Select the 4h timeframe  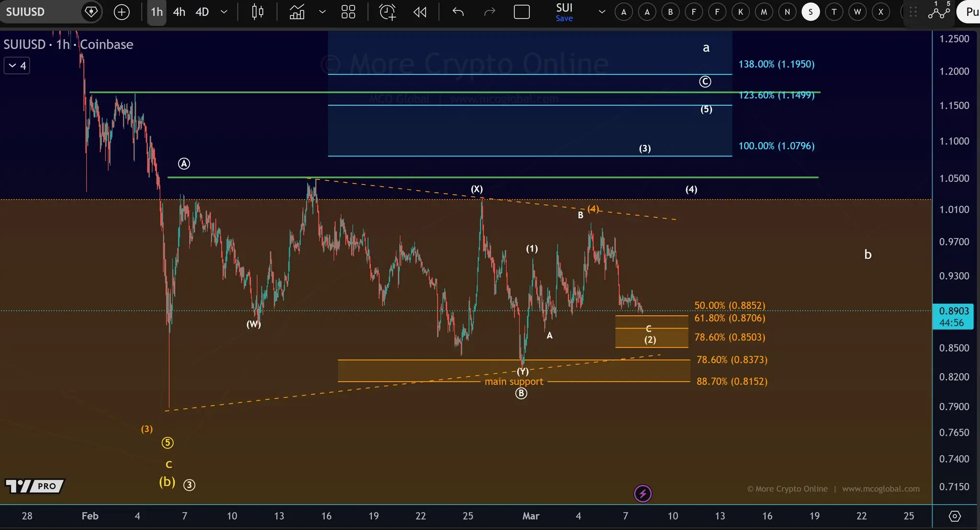(x=179, y=12)
